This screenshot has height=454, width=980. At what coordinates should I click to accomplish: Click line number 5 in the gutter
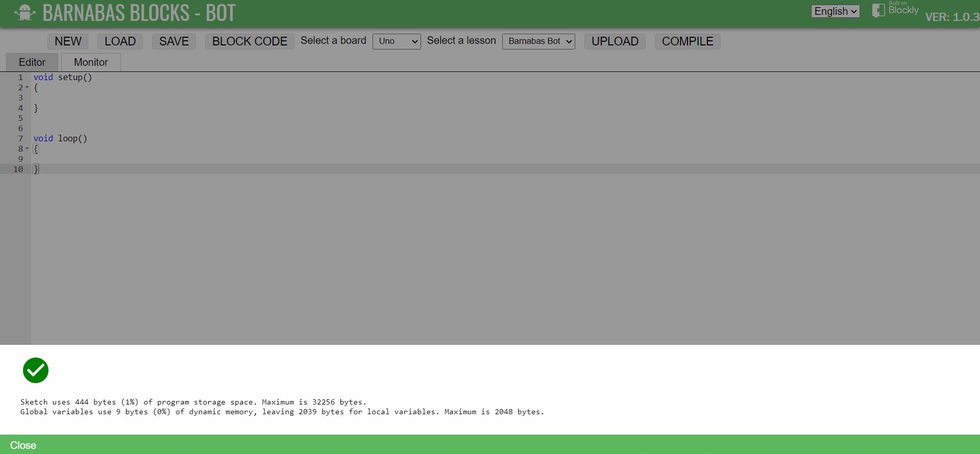click(x=20, y=118)
